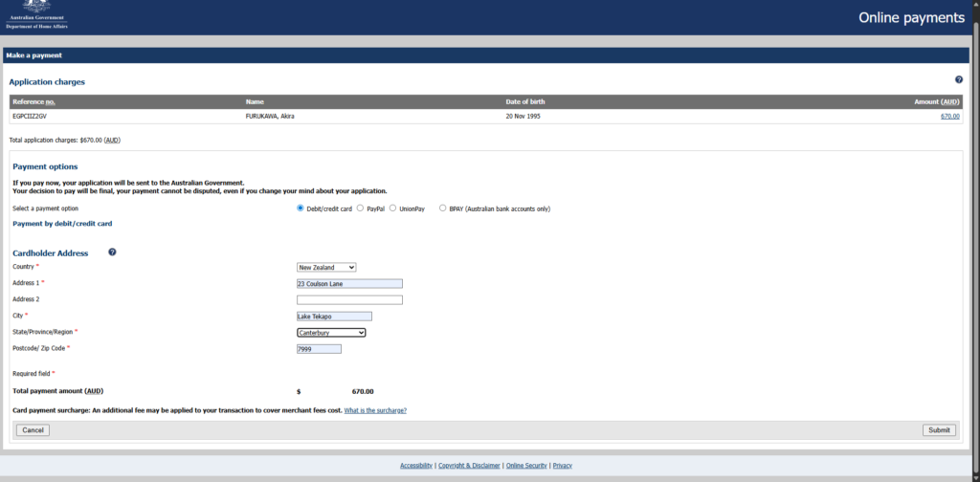Click the City field containing Lake Tekapo
The image size is (980, 482).
click(334, 317)
